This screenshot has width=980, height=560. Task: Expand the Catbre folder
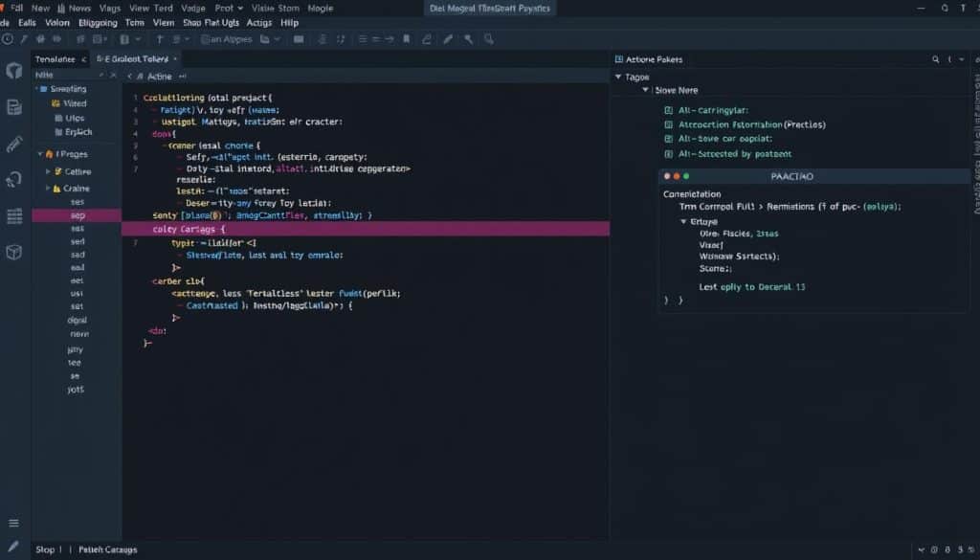click(x=48, y=171)
